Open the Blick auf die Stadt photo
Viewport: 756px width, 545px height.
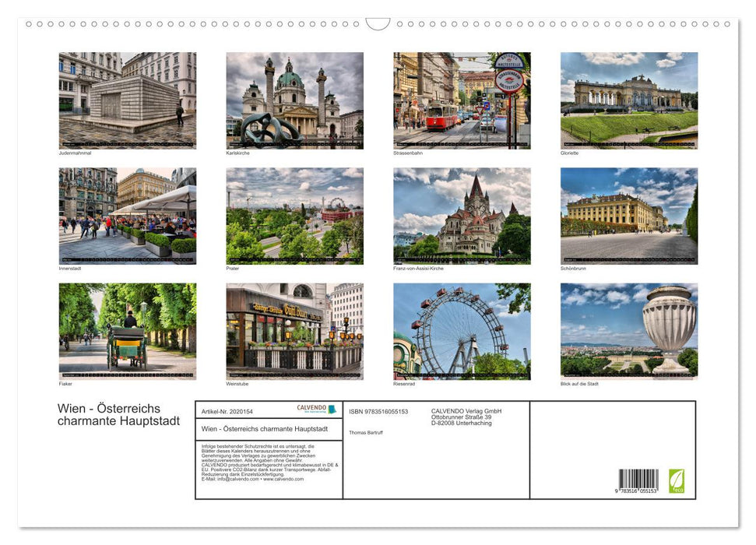tap(628, 332)
